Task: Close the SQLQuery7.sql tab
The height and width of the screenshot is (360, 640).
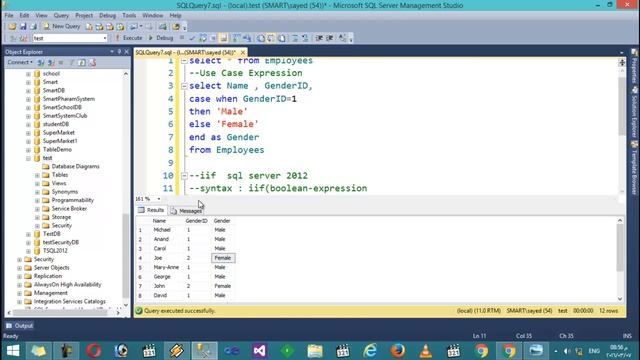Action: (x=243, y=52)
